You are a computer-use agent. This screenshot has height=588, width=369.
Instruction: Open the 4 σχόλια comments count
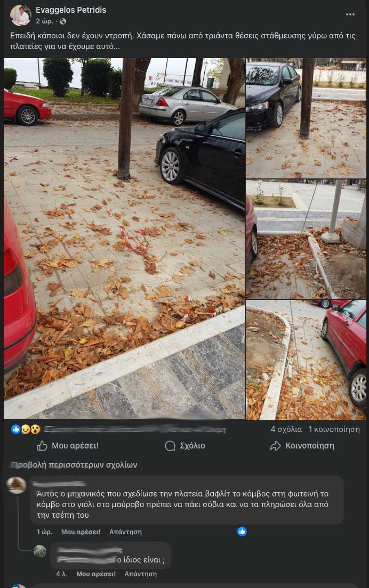[286, 429]
